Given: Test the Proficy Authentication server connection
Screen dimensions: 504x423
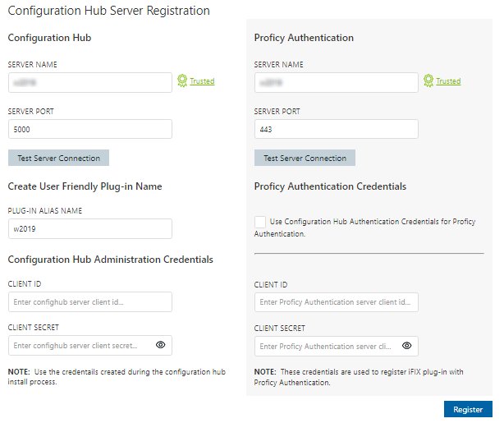Looking at the screenshot, I should (305, 158).
